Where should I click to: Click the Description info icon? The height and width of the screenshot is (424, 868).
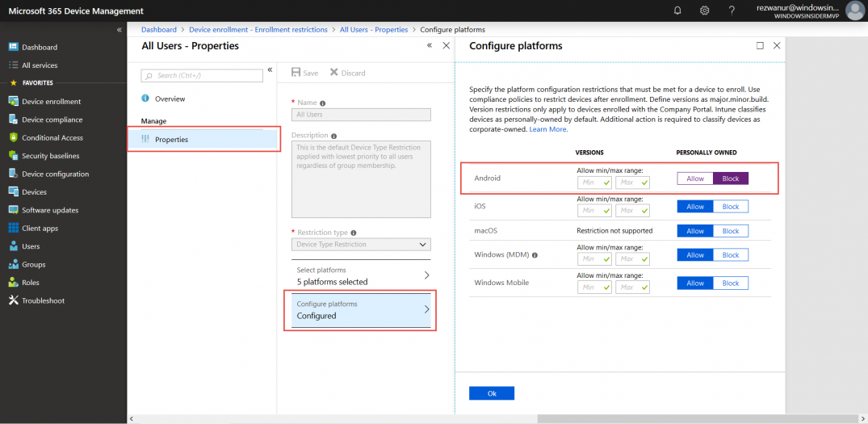click(x=333, y=136)
